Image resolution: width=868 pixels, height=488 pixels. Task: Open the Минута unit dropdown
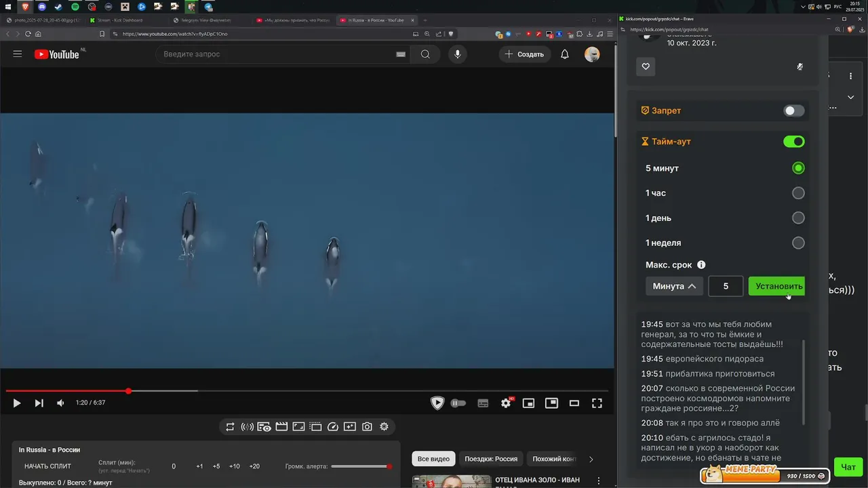tap(674, 286)
